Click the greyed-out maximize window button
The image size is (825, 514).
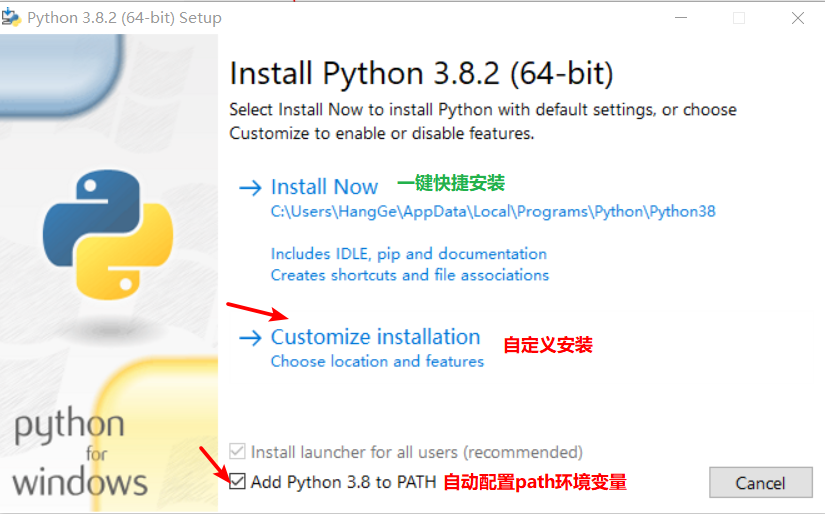click(x=739, y=18)
